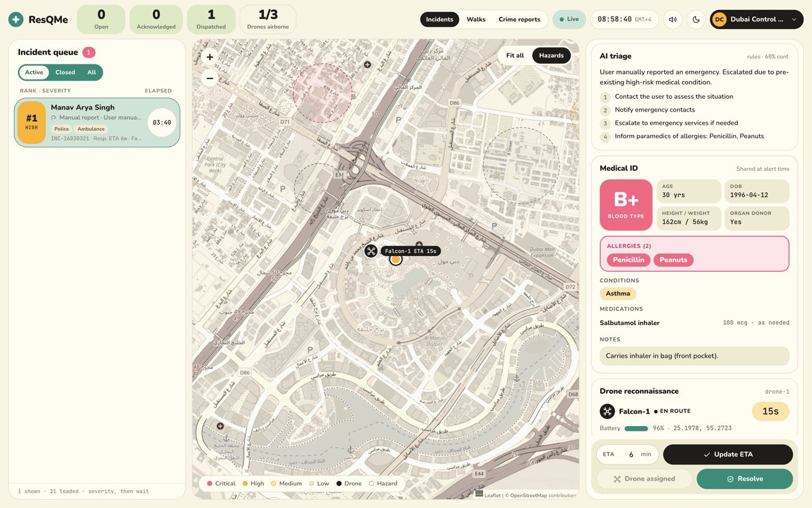The image size is (812, 508).
Task: Click the Open incidents count tile
Action: [101, 19]
